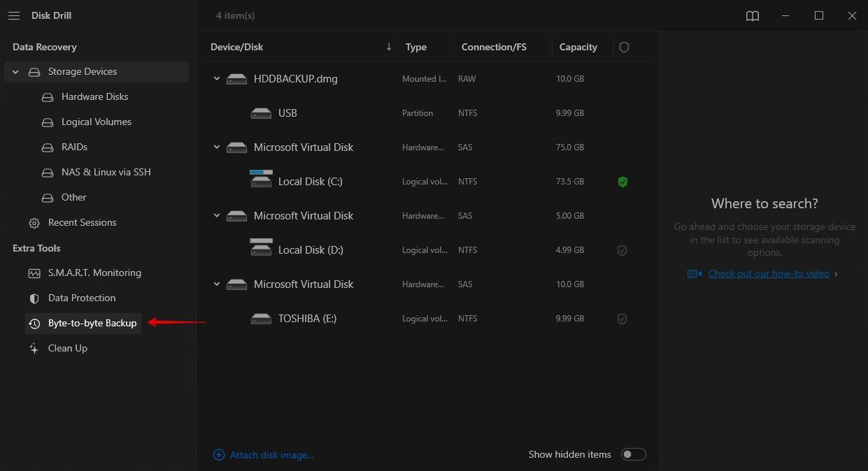
Task: Open NAS & Linux via SSH
Action: click(106, 173)
